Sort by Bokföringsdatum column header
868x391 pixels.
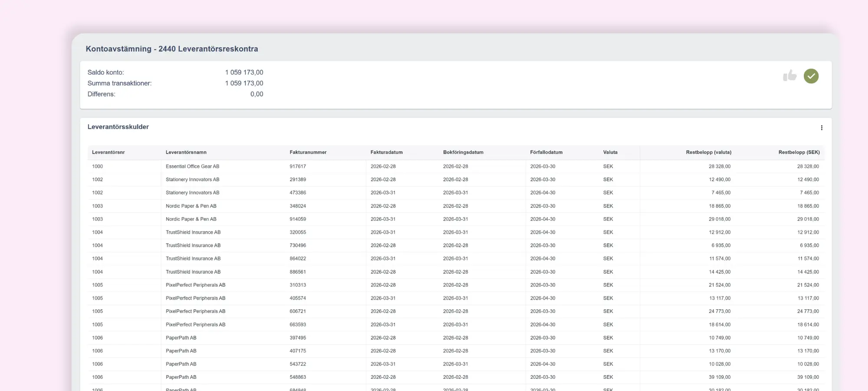(x=463, y=152)
